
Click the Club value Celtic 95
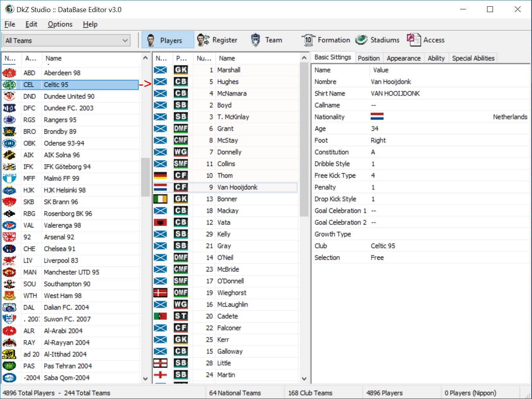point(383,246)
